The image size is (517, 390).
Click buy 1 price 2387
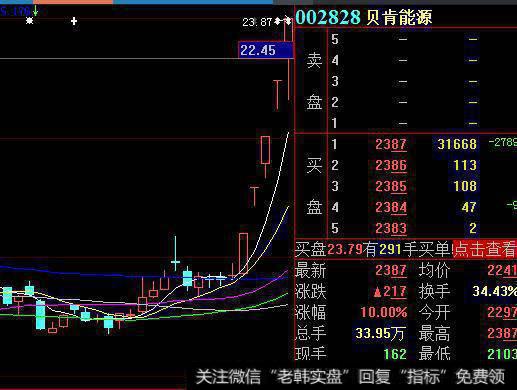click(x=391, y=144)
